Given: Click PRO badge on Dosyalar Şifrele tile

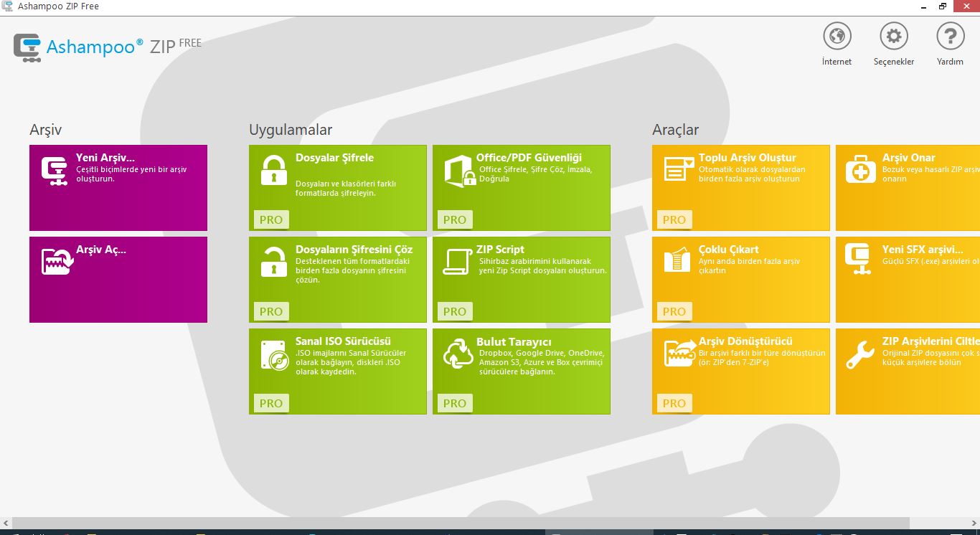Looking at the screenshot, I should coord(271,219).
